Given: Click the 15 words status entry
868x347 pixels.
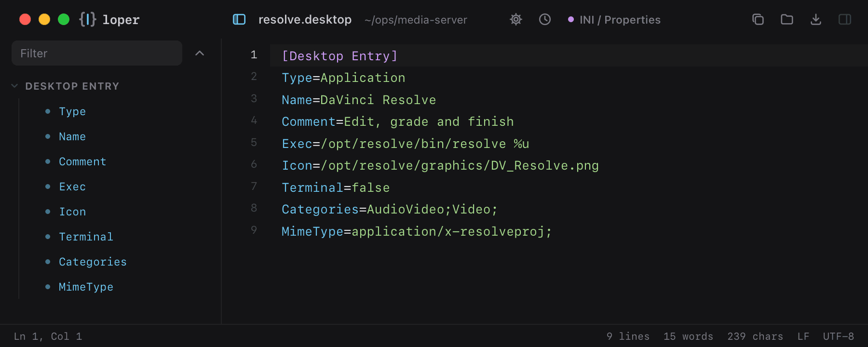Looking at the screenshot, I should (688, 336).
